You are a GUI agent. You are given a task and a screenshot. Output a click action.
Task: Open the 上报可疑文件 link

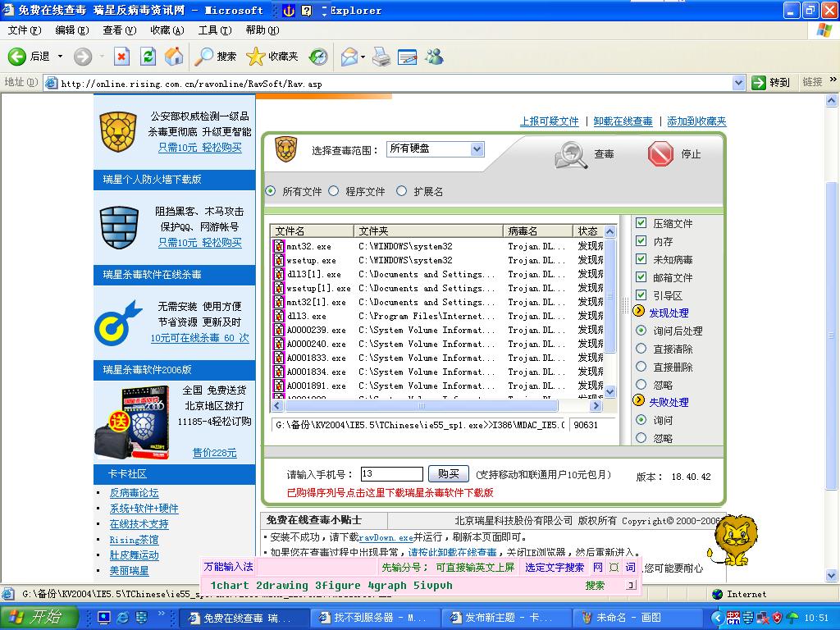[x=549, y=121]
